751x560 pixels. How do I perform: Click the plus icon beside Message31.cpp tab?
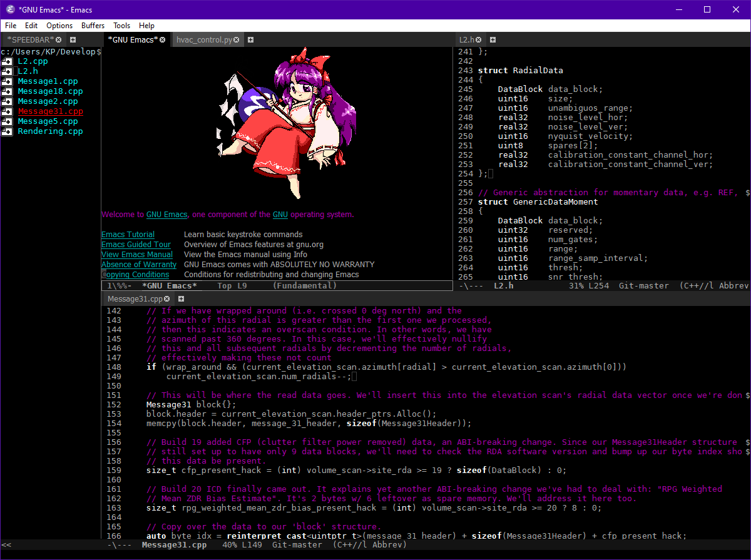(x=180, y=298)
